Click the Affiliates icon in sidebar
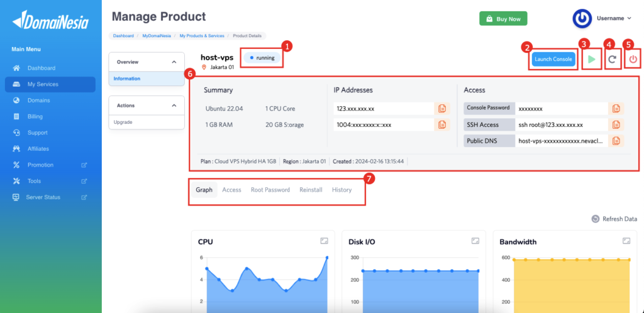The width and height of the screenshot is (644, 313). point(16,149)
